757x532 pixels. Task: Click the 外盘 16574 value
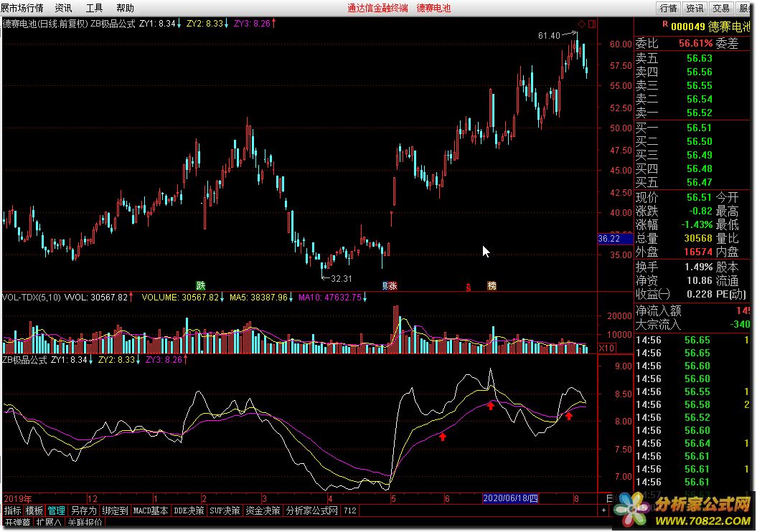(698, 252)
